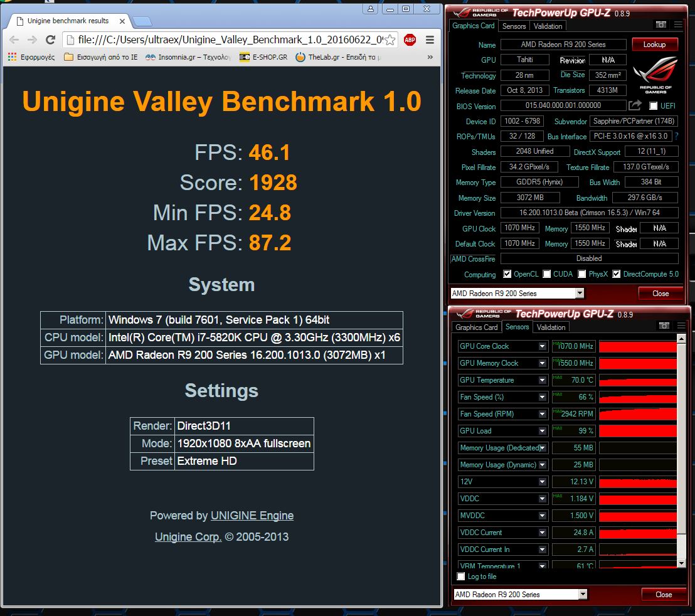The height and width of the screenshot is (616, 695).
Task: Select Graphics Card tab in the bottom GPU-Z window
Action: (x=477, y=327)
